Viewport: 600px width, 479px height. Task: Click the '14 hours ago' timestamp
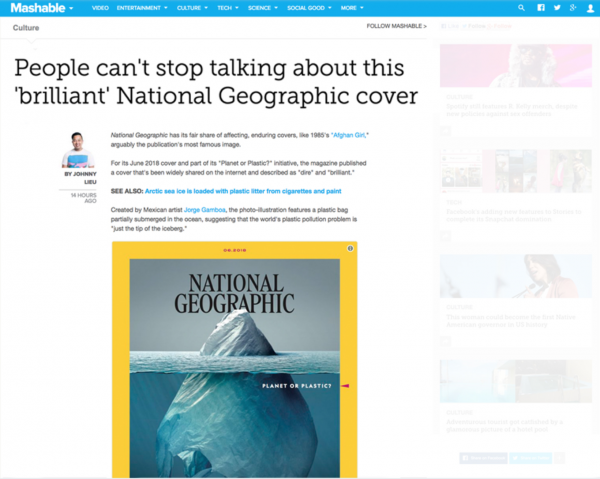tap(84, 198)
